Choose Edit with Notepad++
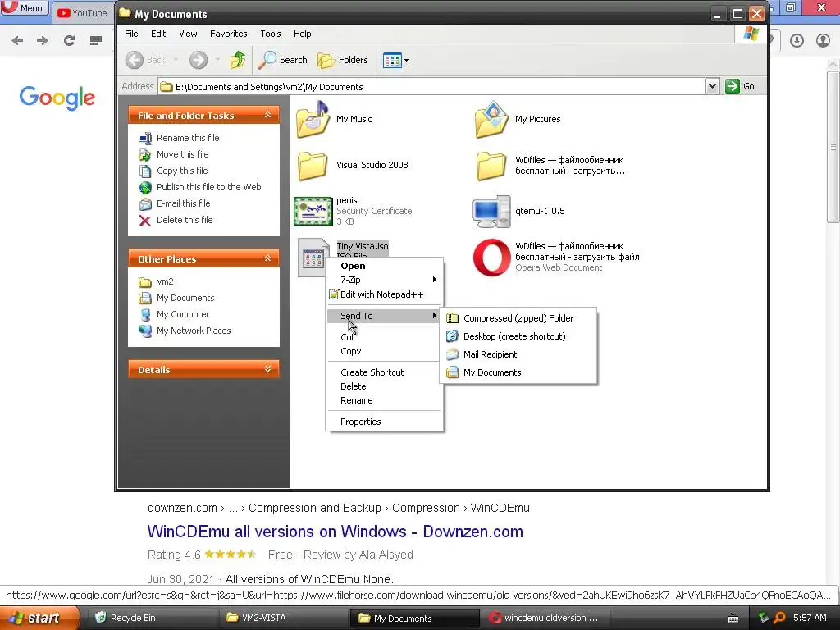 (x=384, y=294)
